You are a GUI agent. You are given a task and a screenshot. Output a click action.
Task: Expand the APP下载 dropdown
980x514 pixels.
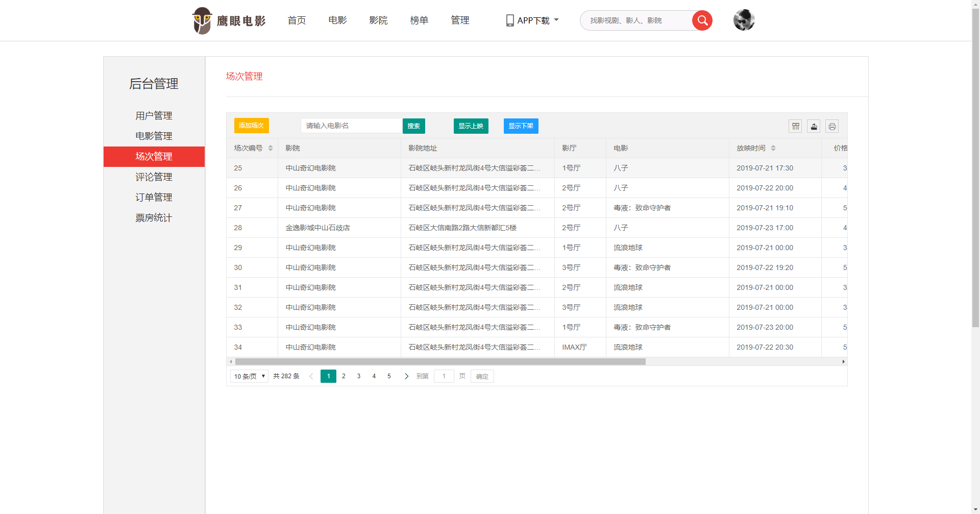click(532, 20)
